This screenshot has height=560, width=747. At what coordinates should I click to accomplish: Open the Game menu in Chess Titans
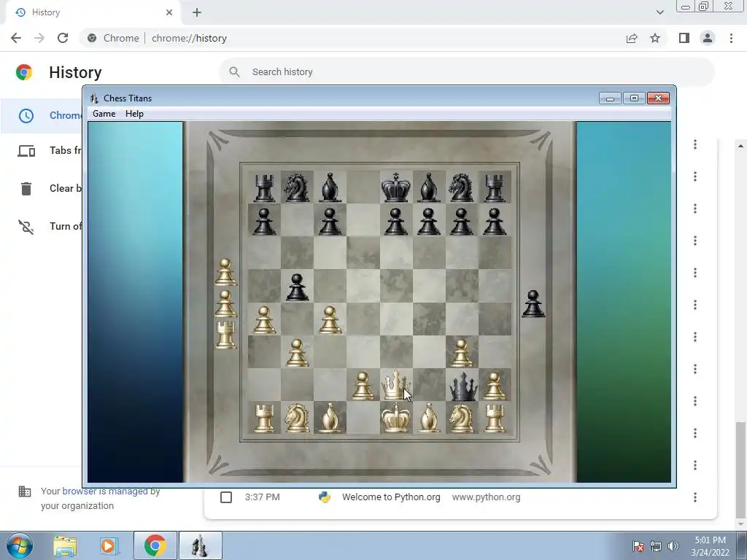coord(104,114)
